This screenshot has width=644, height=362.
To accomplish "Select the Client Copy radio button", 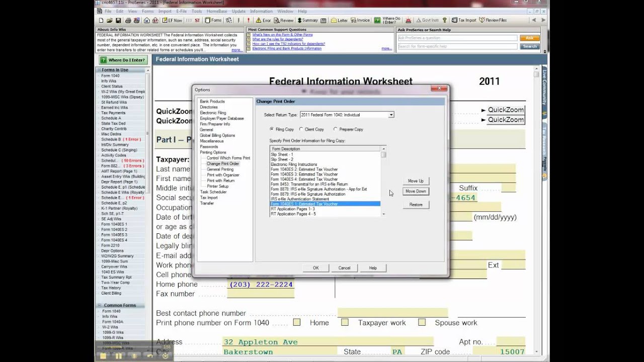I will pos(301,129).
